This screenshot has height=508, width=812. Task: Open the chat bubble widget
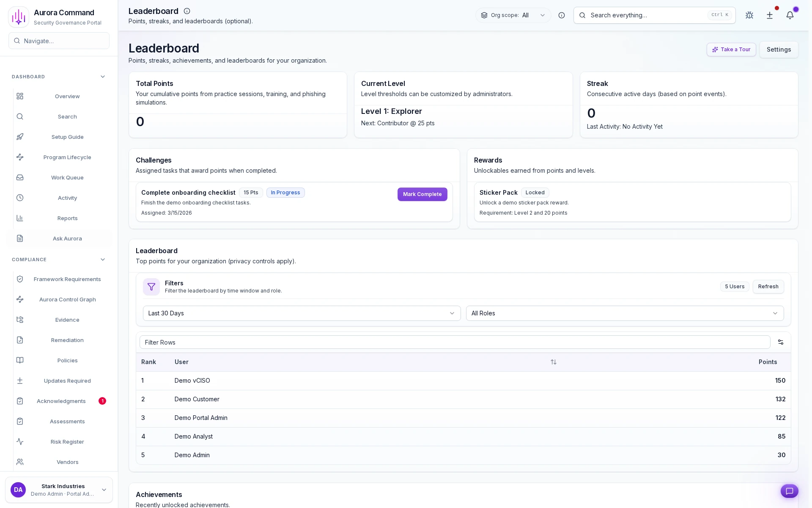(789, 491)
